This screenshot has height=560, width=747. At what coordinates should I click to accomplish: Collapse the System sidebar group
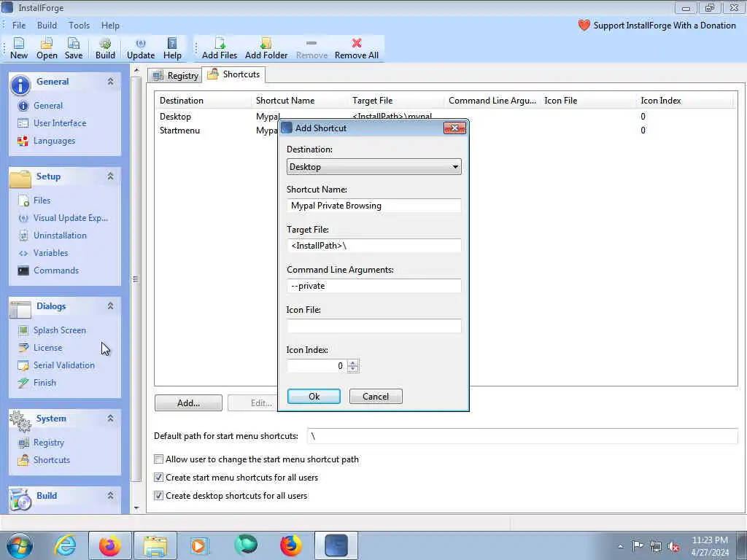coord(111,419)
